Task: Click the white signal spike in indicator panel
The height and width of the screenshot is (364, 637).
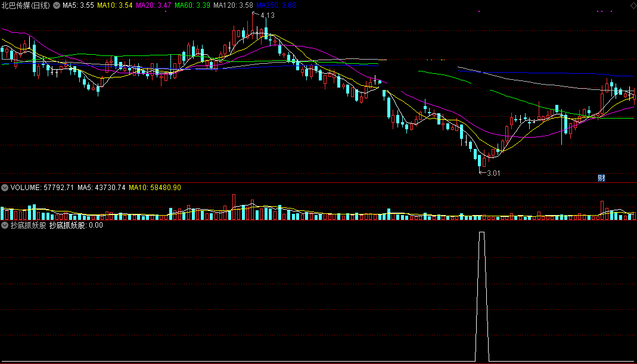Action: (x=482, y=297)
